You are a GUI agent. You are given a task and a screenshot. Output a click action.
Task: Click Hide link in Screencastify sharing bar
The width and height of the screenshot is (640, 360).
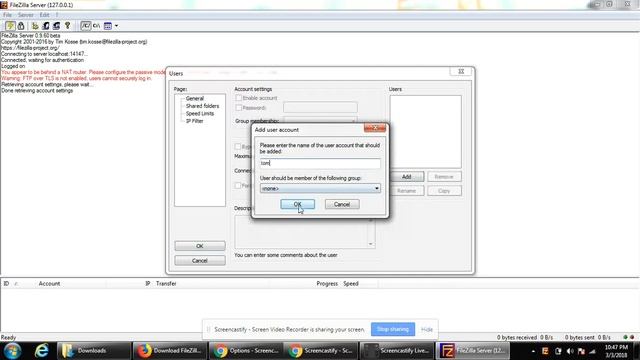(427, 329)
